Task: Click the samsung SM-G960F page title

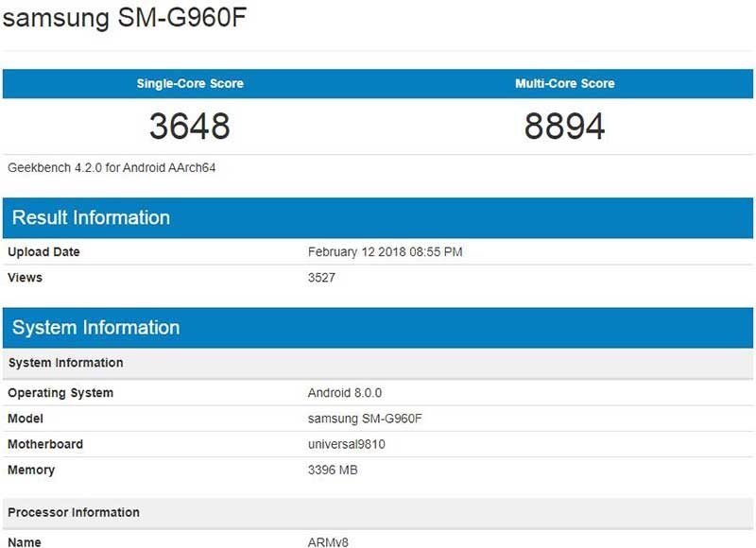Action: point(128,19)
